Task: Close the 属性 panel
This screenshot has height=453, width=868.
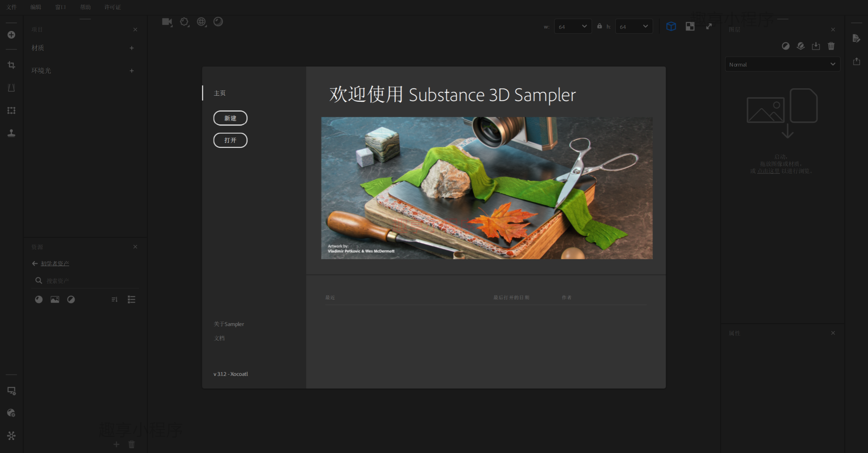Action: click(x=833, y=333)
